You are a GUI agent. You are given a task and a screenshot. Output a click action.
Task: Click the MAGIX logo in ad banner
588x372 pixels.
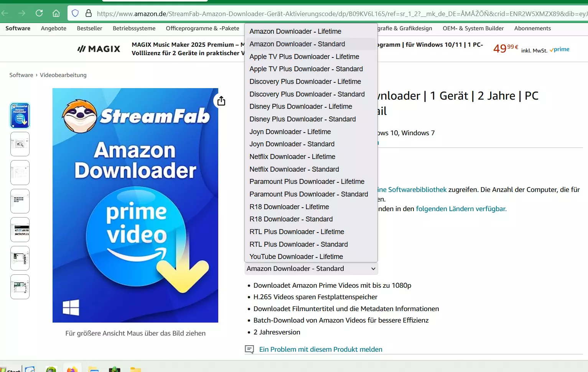click(99, 49)
